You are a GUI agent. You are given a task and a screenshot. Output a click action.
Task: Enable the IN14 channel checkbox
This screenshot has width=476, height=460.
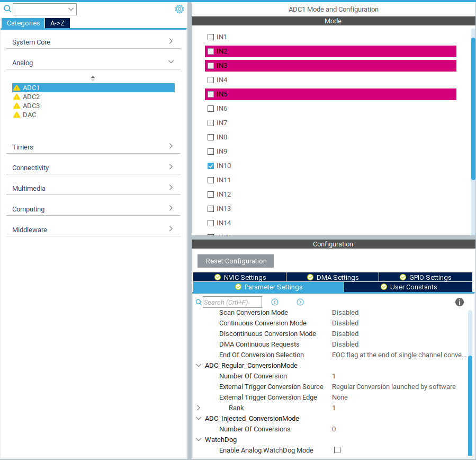pos(211,223)
